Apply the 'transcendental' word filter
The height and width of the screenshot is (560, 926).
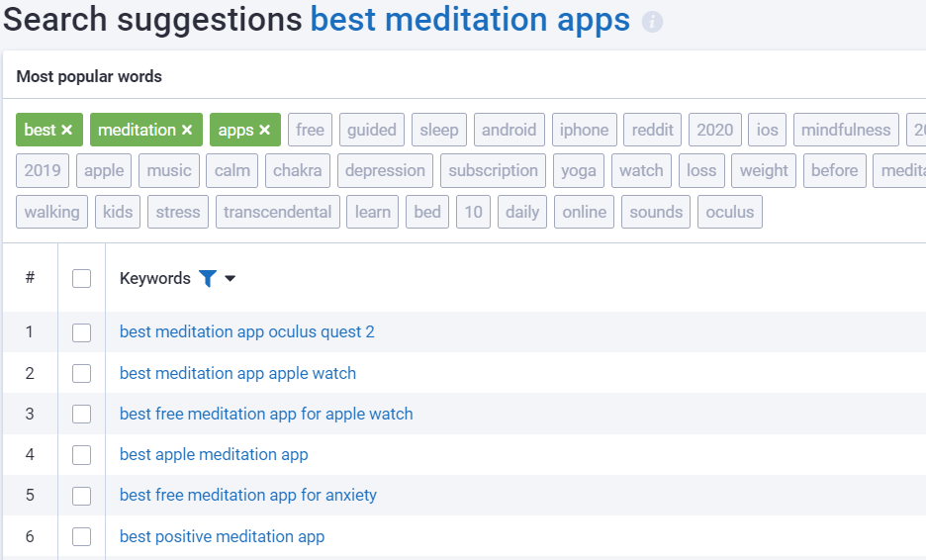(x=278, y=212)
